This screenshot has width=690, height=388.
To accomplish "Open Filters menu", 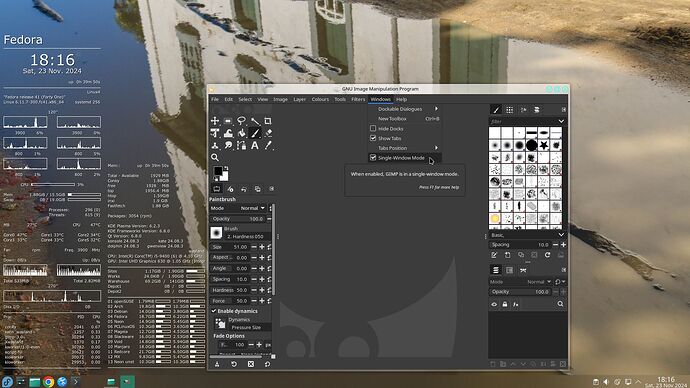I will (358, 99).
